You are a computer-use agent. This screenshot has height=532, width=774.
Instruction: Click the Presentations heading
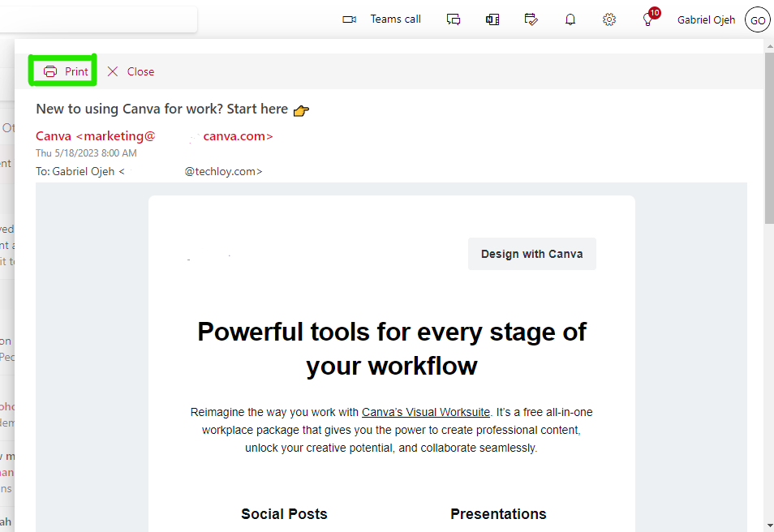point(499,513)
